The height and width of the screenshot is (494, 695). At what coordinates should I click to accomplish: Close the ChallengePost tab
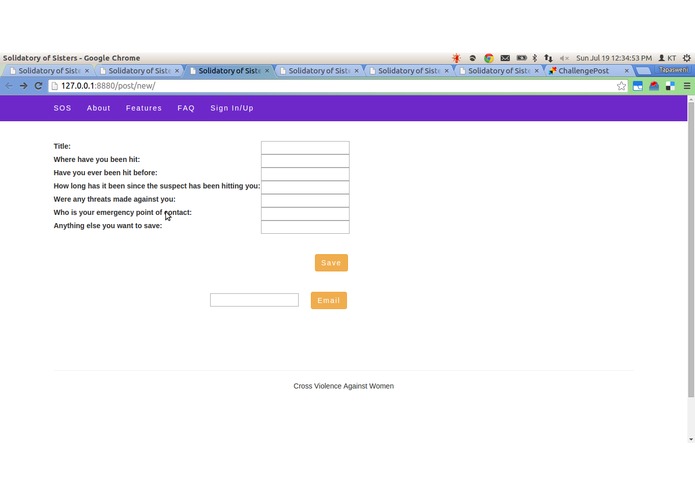pyautogui.click(x=627, y=71)
